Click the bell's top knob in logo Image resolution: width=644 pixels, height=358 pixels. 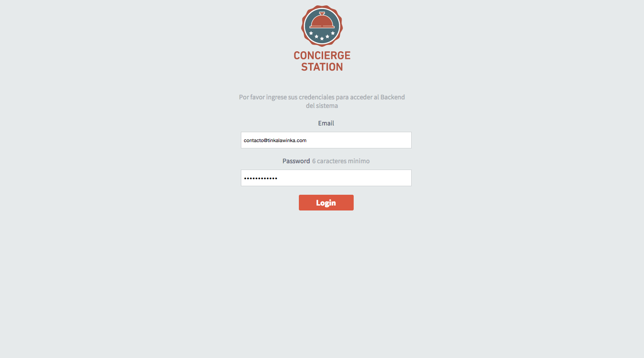322,13
